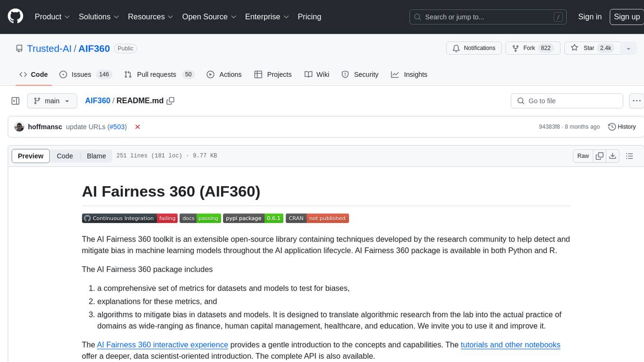Viewport: 644px width, 362px height.
Task: Expand the Solutions menu
Action: point(98,17)
